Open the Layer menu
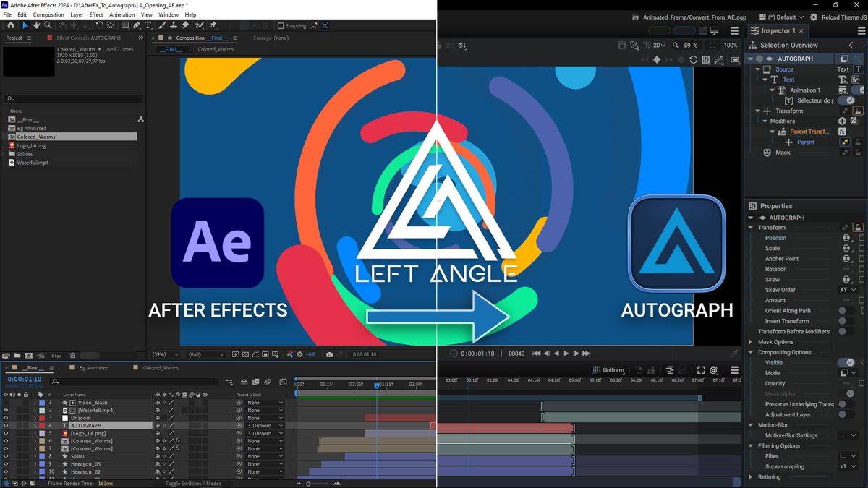The height and width of the screenshot is (488, 868). (77, 14)
